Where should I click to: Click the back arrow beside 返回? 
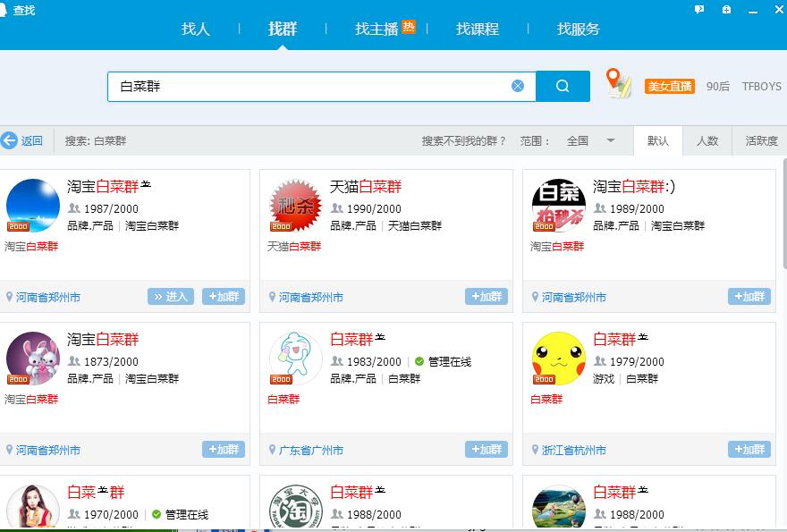tap(11, 140)
